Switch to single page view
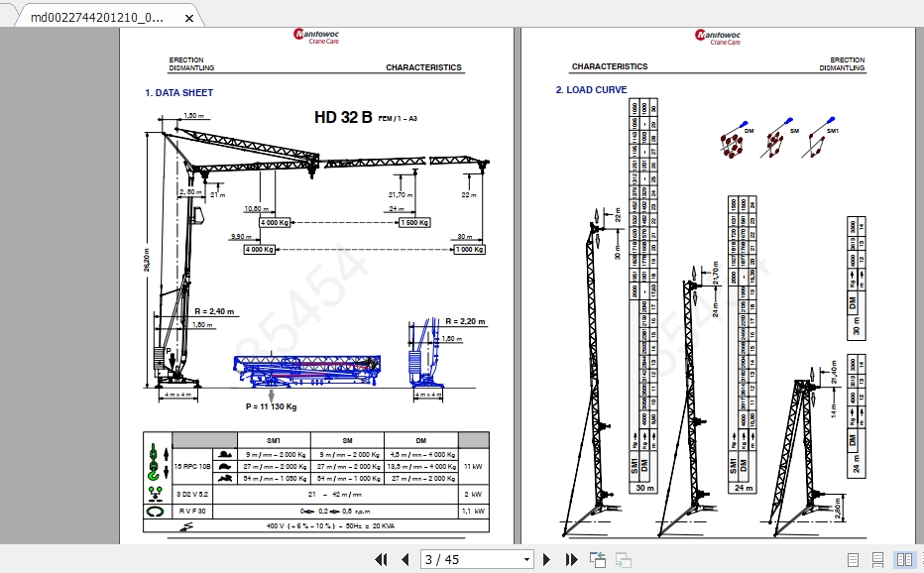Image resolution: width=924 pixels, height=573 pixels. point(853,559)
